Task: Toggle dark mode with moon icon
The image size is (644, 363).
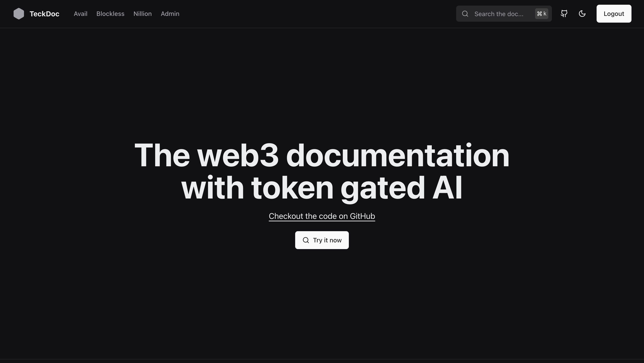Action: [x=582, y=13]
